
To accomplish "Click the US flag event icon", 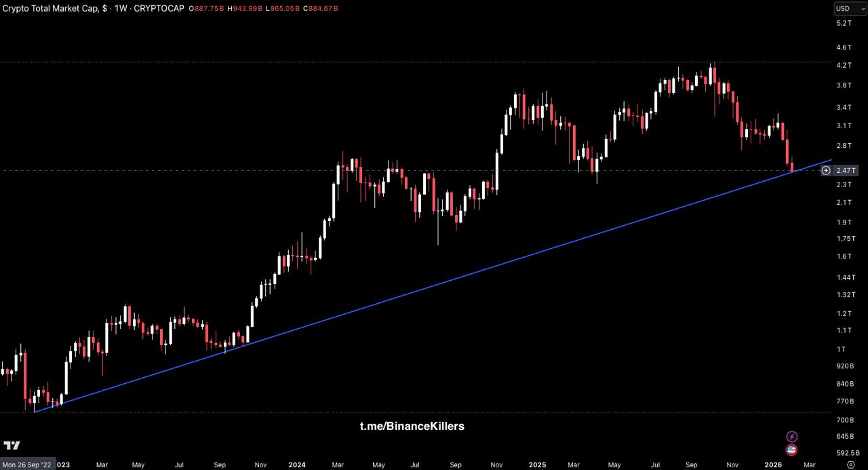I will tap(791, 450).
